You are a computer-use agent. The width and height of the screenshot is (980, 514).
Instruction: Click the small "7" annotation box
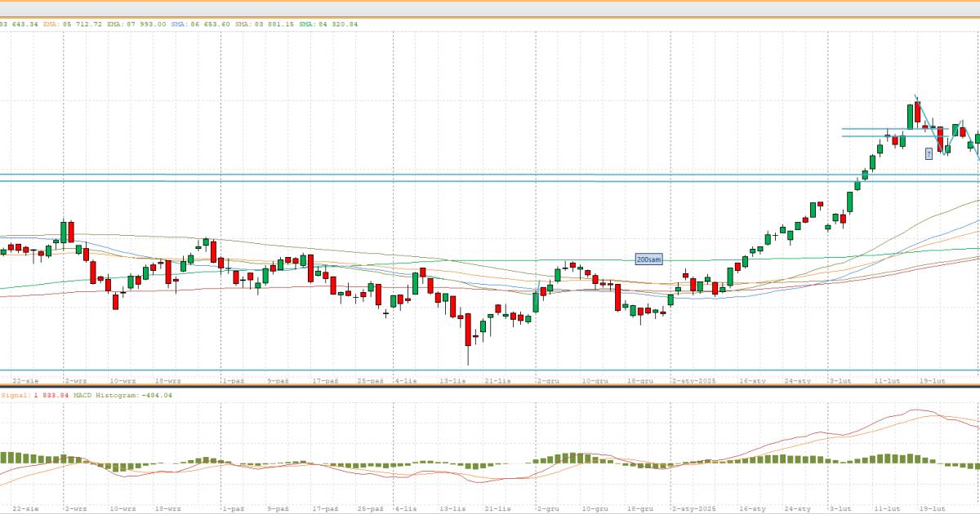coord(929,153)
